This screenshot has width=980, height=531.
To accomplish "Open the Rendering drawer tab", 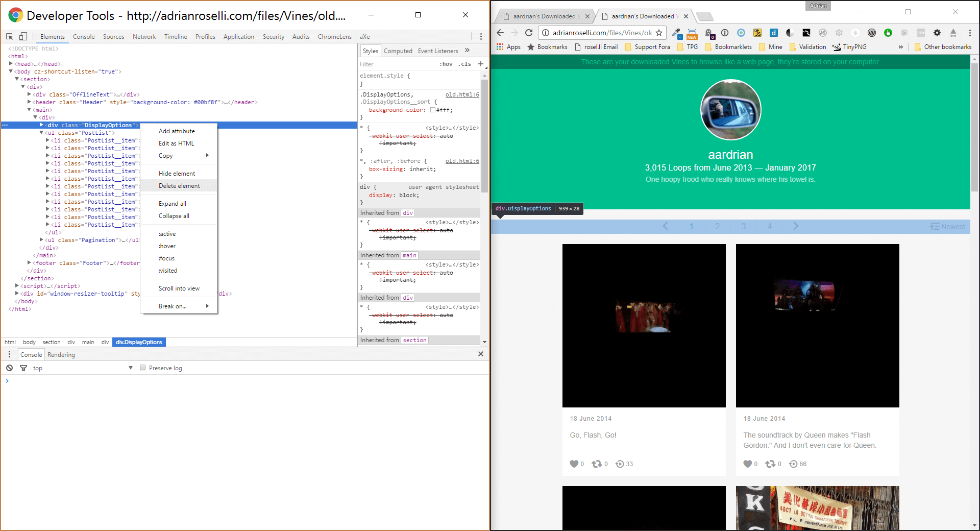I will point(61,355).
